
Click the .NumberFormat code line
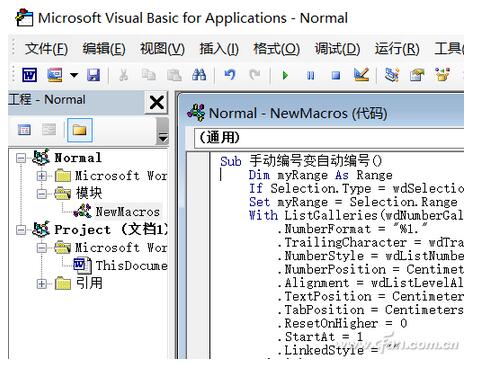pos(352,229)
